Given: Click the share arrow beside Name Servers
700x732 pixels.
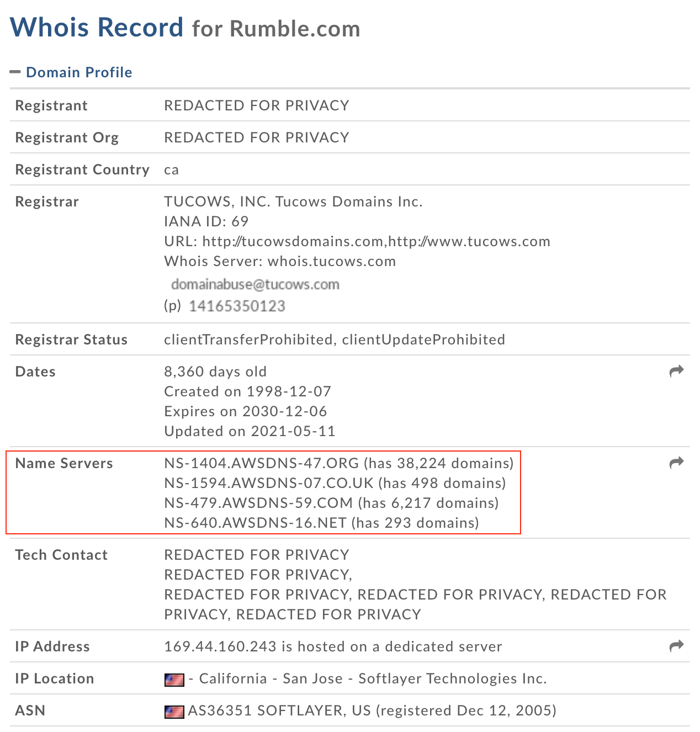Looking at the screenshot, I should point(676,463).
